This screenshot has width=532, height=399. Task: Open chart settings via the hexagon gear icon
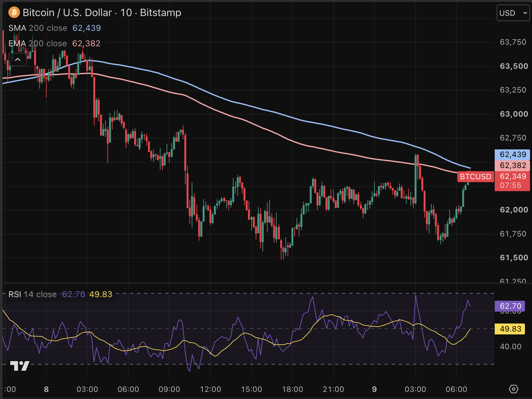point(514,389)
